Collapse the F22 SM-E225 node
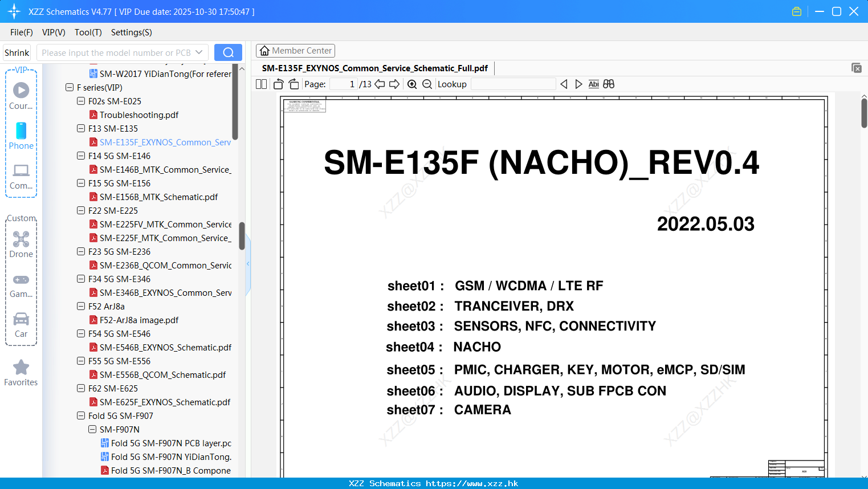868x489 pixels. 81,210
